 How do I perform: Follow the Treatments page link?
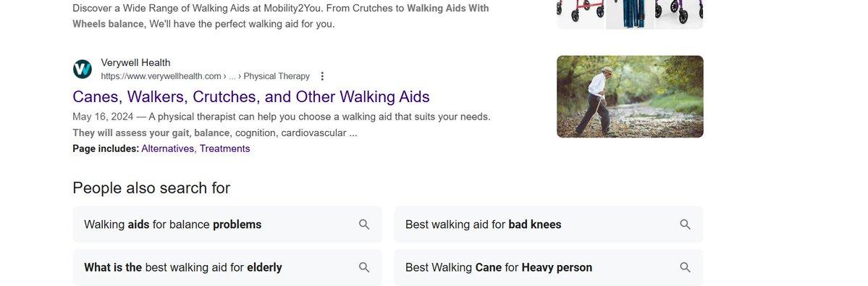click(x=224, y=148)
